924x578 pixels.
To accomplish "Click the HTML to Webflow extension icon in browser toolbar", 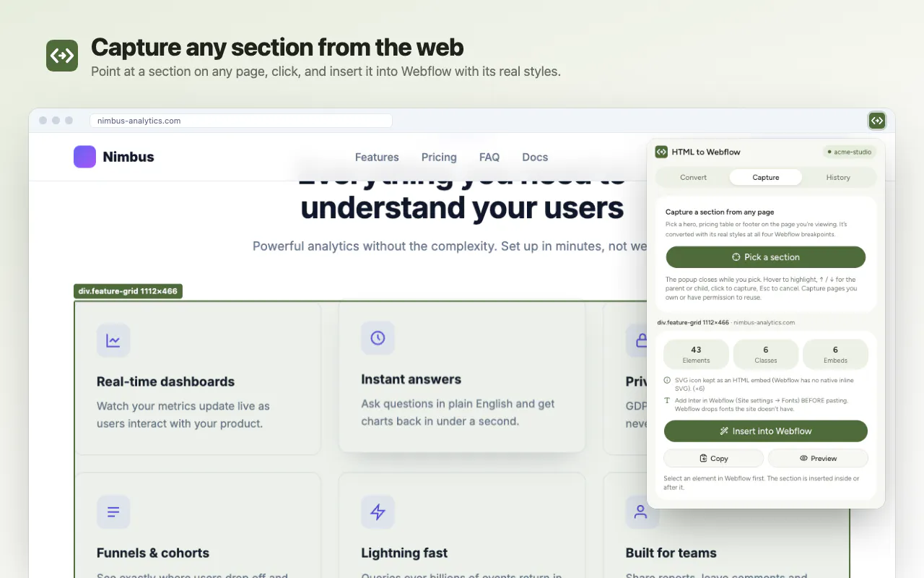I will coord(877,121).
